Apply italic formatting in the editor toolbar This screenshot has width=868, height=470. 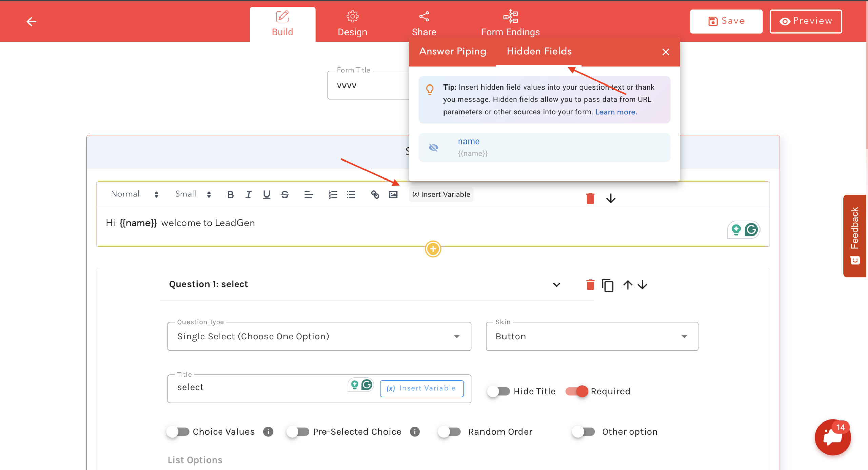[x=249, y=194]
